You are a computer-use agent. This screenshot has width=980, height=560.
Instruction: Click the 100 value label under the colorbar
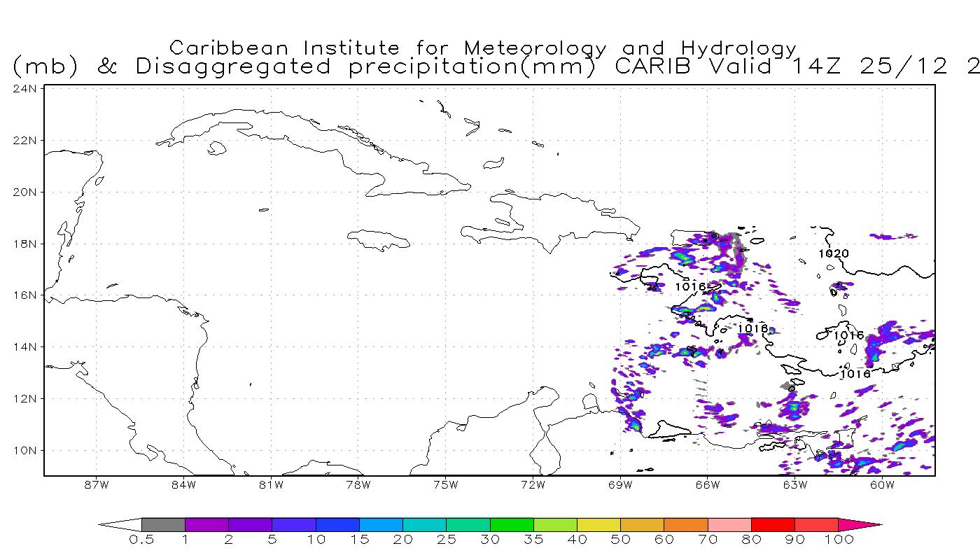(839, 540)
